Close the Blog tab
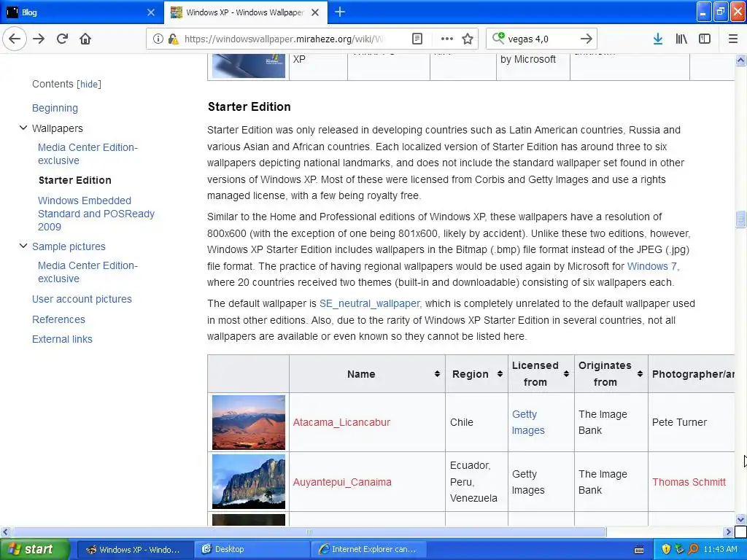Screen dimensions: 747x560 [x=150, y=12]
